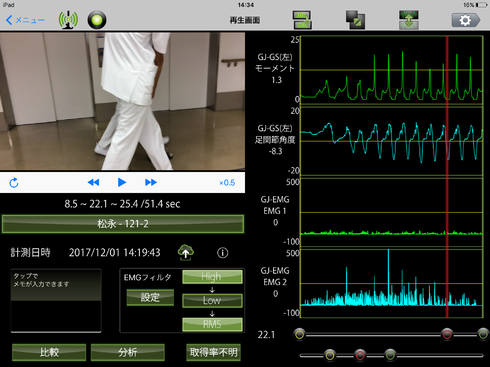Select the 松永 - 121-2 record bar
Viewport: 490px width, 367px height.
[123, 224]
